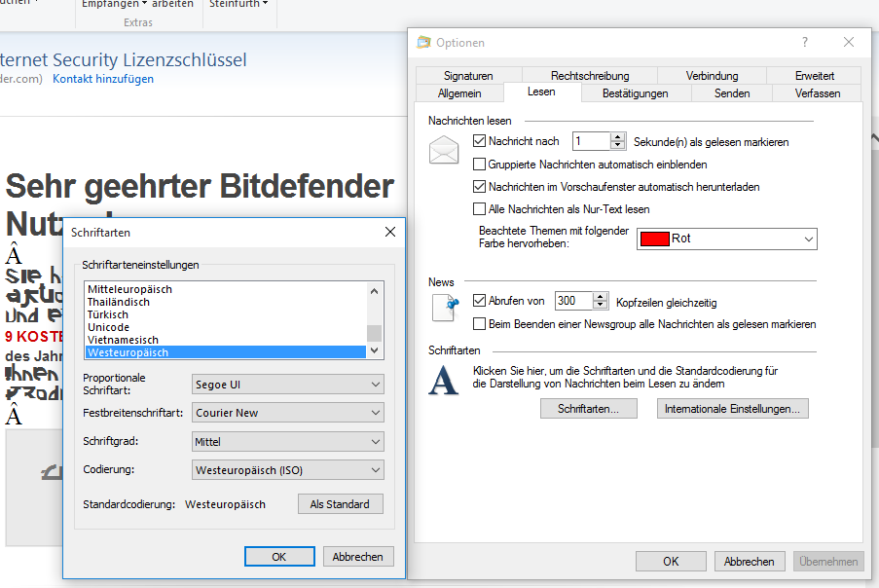Open the Codierung Westeuropäisch (ISO) dropdown
879x588 pixels.
(x=287, y=470)
